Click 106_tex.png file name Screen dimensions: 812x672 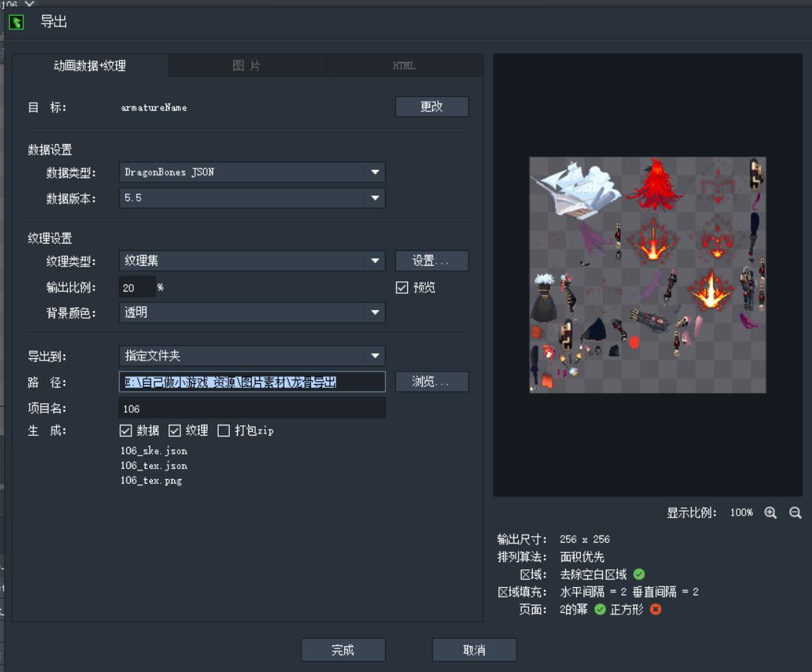point(151,481)
